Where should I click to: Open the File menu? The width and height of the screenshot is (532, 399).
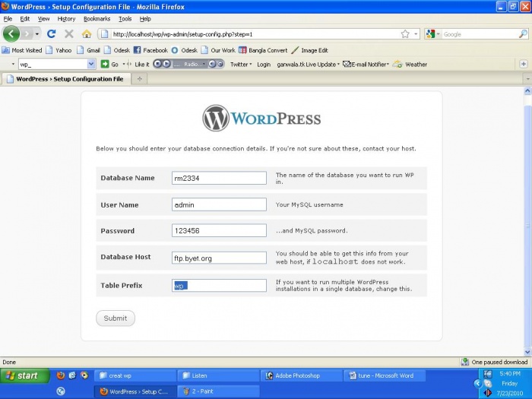[x=8, y=19]
